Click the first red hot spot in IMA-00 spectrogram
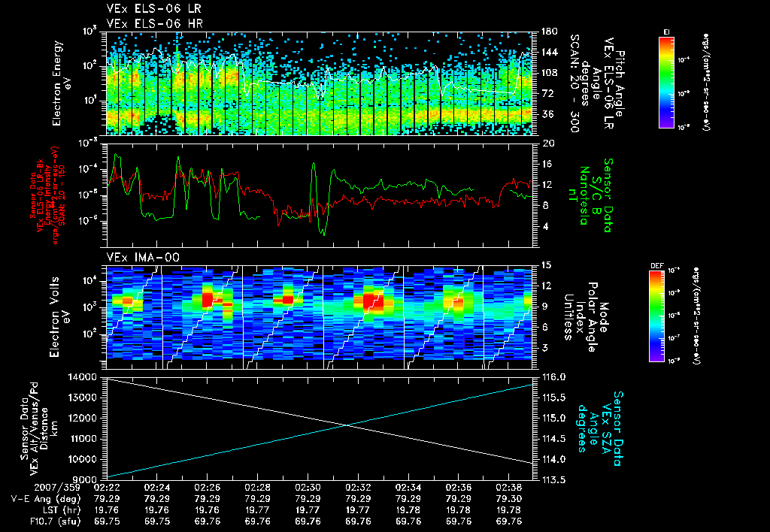 coord(127,301)
